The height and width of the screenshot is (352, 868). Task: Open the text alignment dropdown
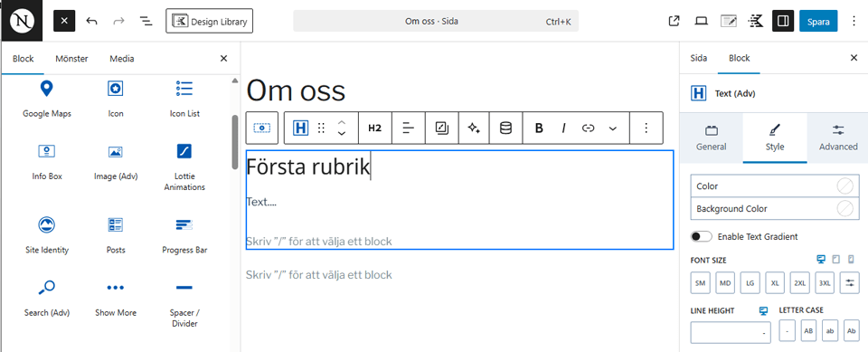click(408, 128)
